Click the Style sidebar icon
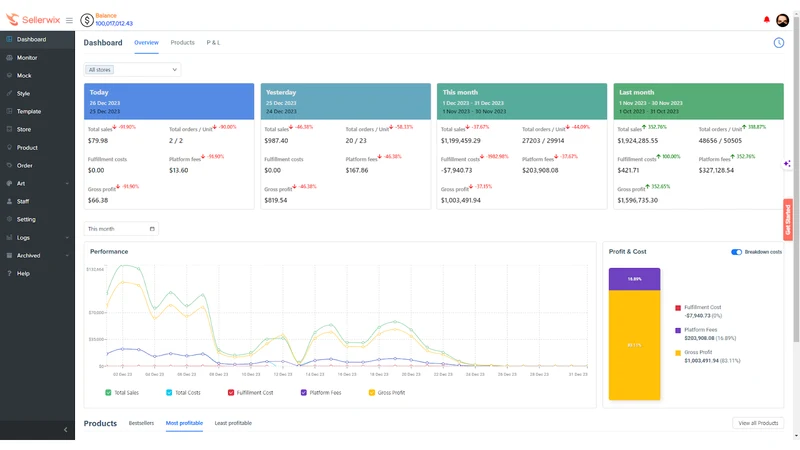800x450 pixels. pos(9,93)
